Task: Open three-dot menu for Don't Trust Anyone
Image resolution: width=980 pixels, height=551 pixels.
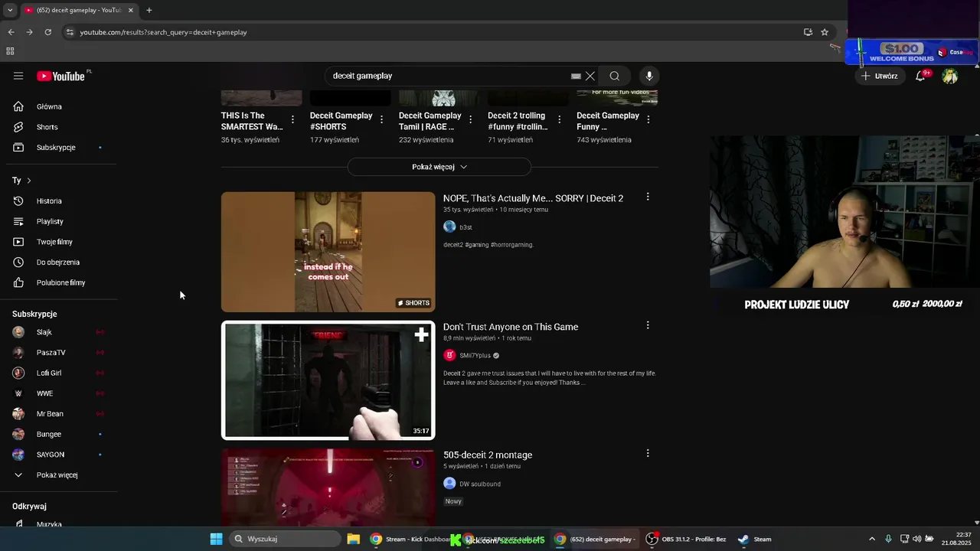Action: tap(648, 325)
